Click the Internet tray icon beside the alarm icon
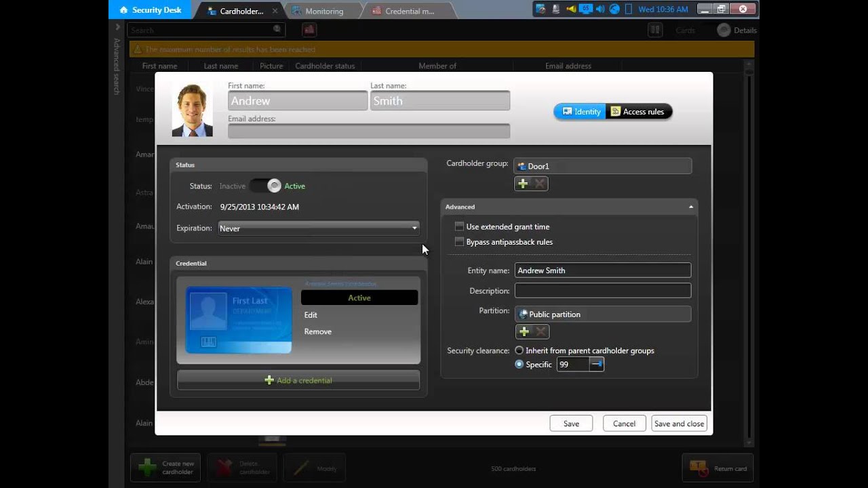 click(540, 9)
